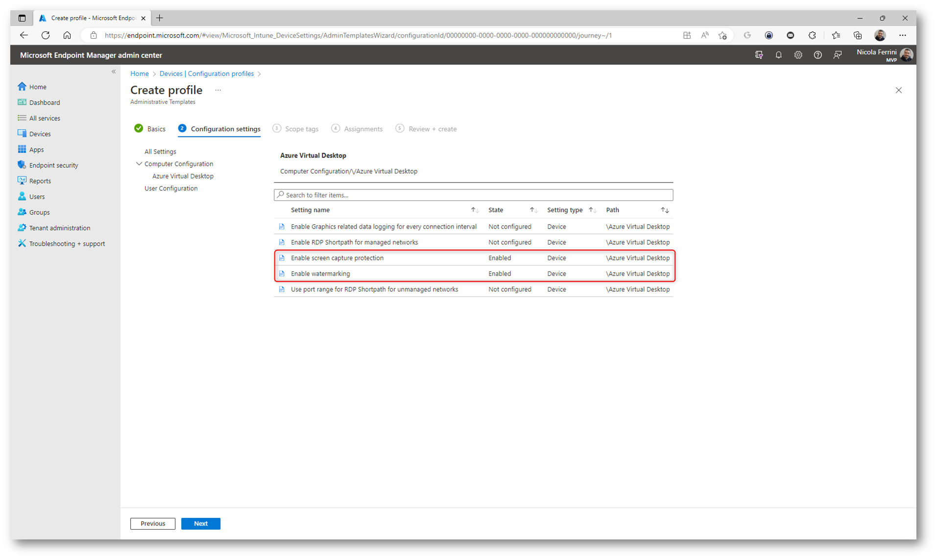937x560 pixels.
Task: Click the Previous button
Action: (153, 523)
